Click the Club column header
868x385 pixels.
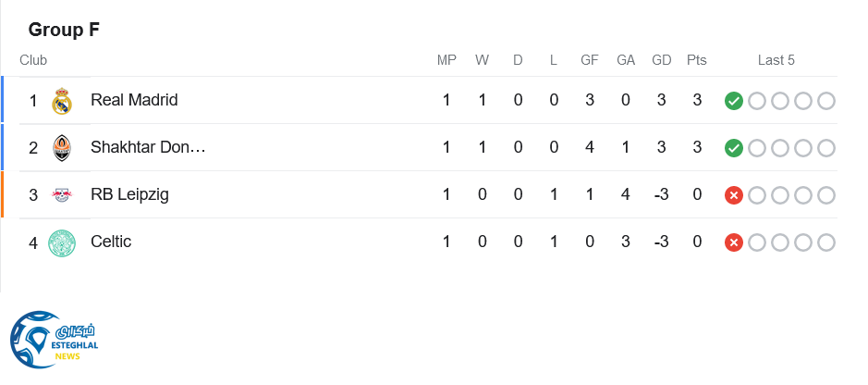[x=33, y=60]
